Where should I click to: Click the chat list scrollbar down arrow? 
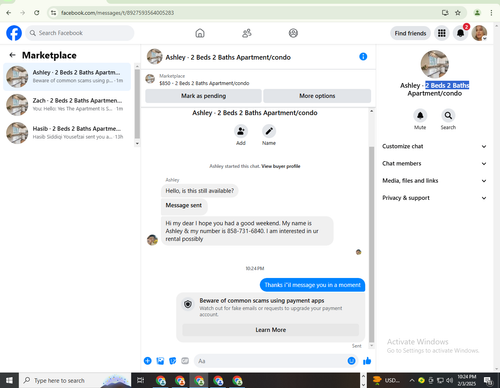[137, 143]
